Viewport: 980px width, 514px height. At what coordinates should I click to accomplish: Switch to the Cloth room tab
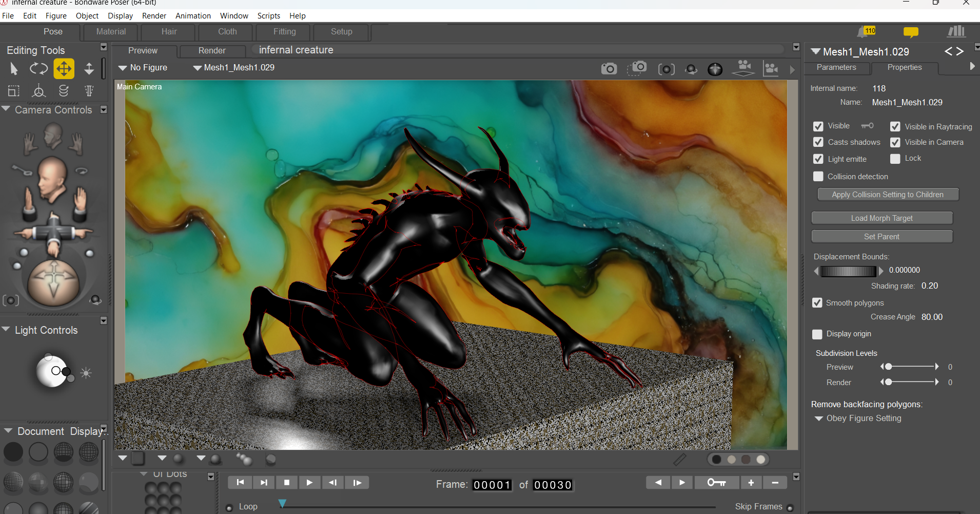(227, 32)
